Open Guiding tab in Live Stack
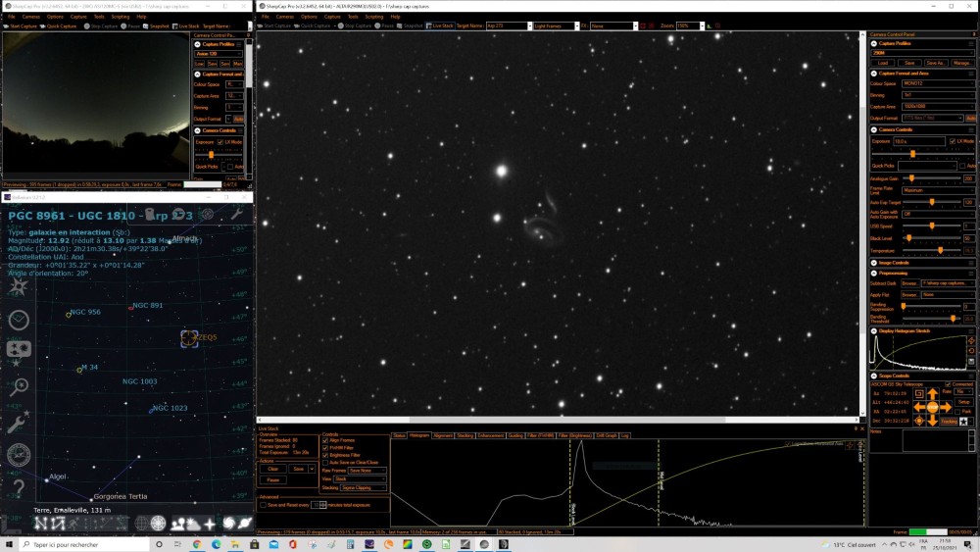Screen dimensions: 980x552 (515, 435)
